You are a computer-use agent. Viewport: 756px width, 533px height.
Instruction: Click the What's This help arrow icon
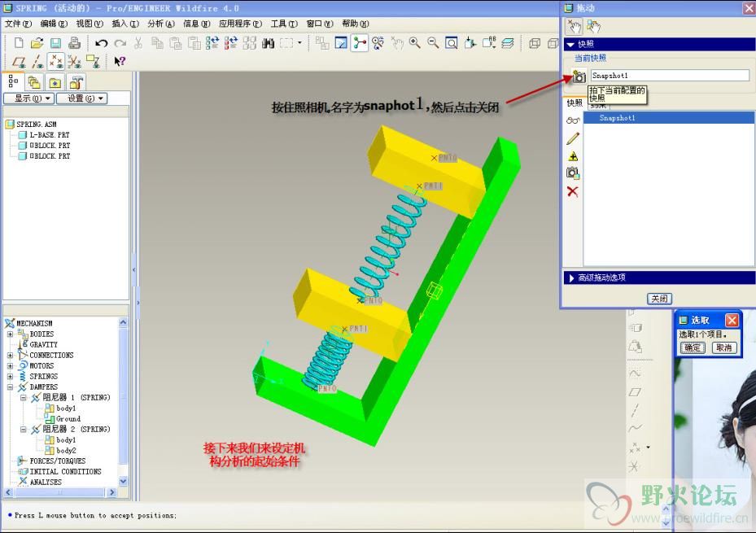click(119, 61)
